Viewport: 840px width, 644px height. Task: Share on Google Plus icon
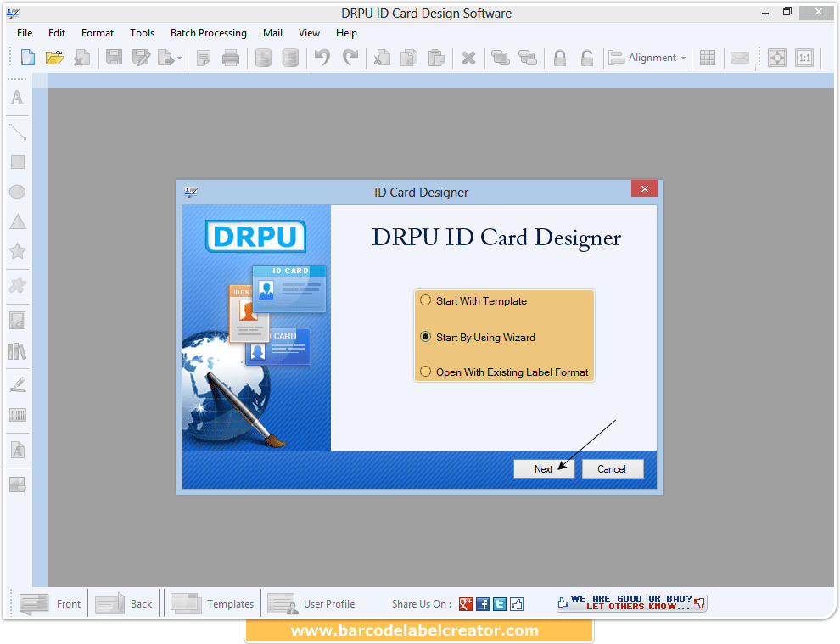pyautogui.click(x=466, y=604)
